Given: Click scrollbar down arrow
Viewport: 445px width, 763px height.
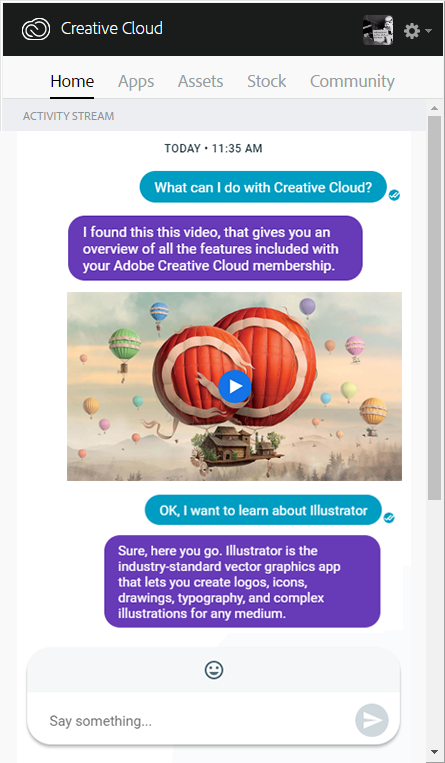Looking at the screenshot, I should [x=434, y=752].
